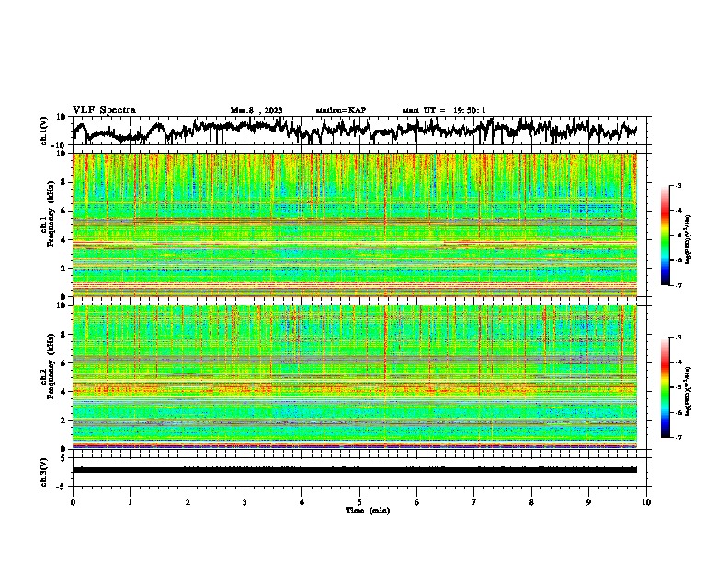Click the ch.1 spectrogram "8" kHz tick
This screenshot has height=563, width=728.
(x=63, y=182)
